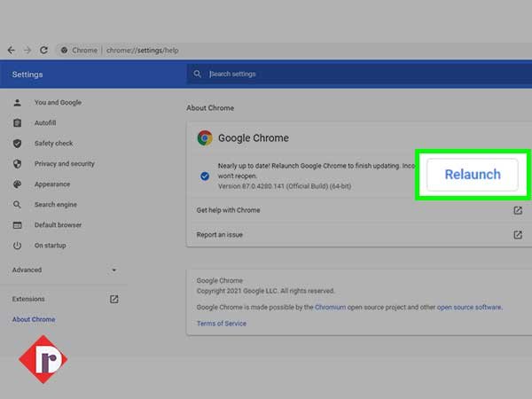Image resolution: width=532 pixels, height=399 pixels.
Task: Click the You and Google person icon
Action: (18, 103)
